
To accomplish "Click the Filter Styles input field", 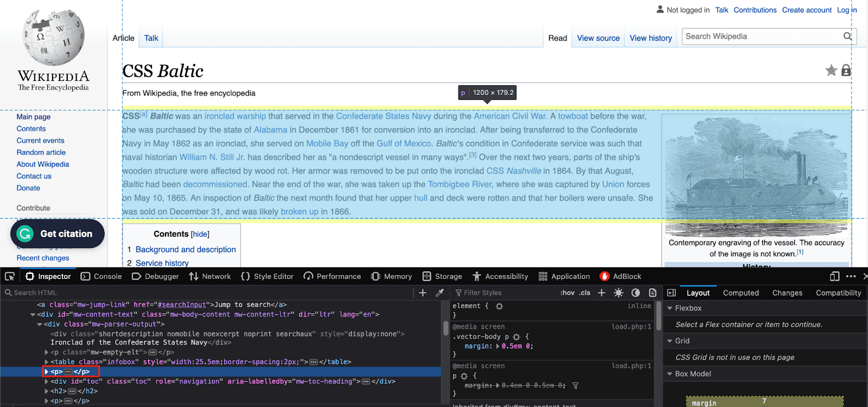I will pos(505,292).
